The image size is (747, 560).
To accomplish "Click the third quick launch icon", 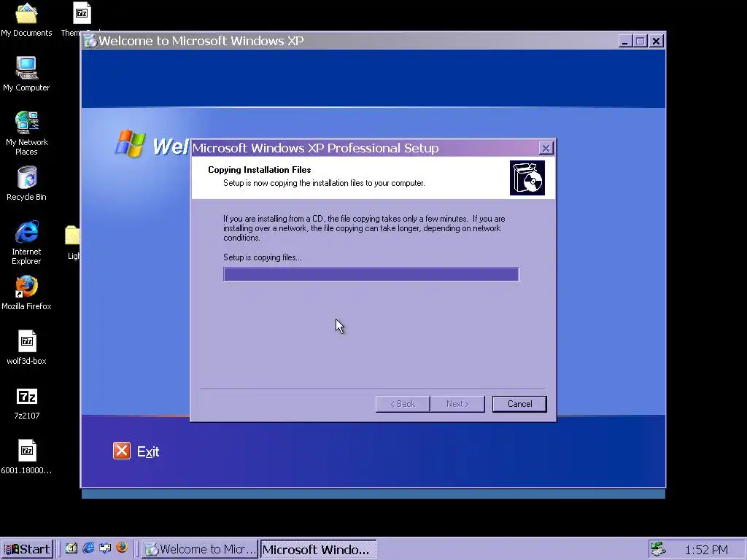I will tap(105, 548).
